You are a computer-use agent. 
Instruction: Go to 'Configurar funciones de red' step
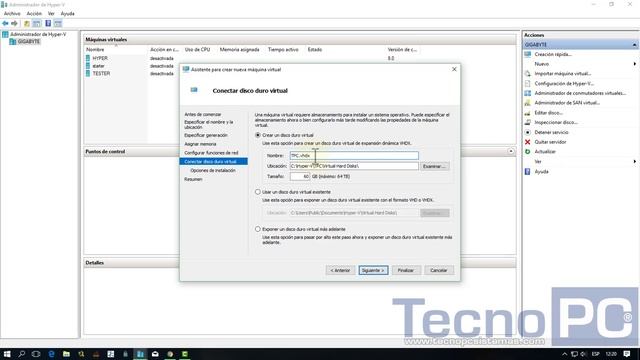pyautogui.click(x=211, y=153)
